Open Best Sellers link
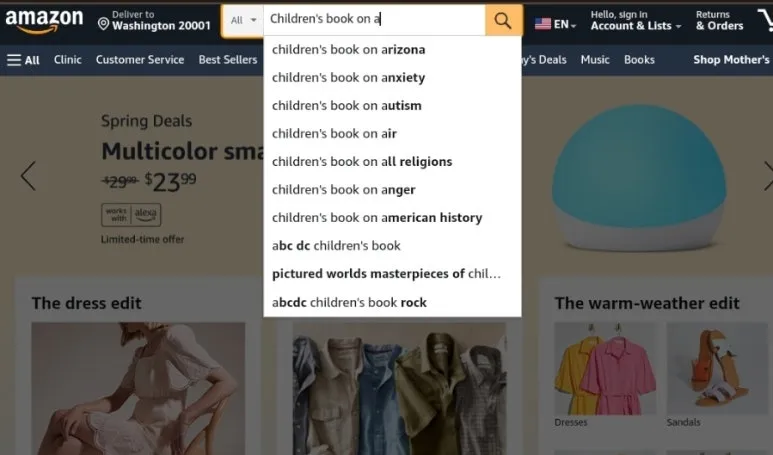Viewport: 773px width, 455px height. tap(228, 60)
